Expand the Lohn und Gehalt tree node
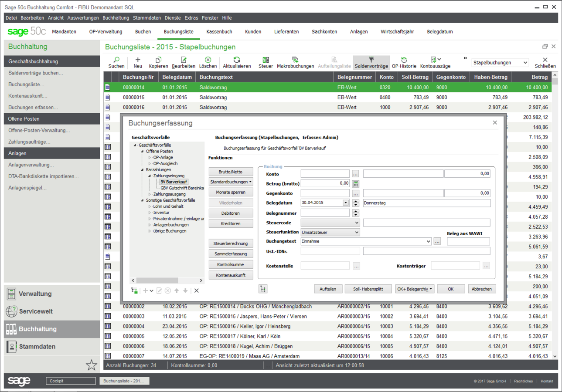The width and height of the screenshot is (562, 392). point(150,206)
